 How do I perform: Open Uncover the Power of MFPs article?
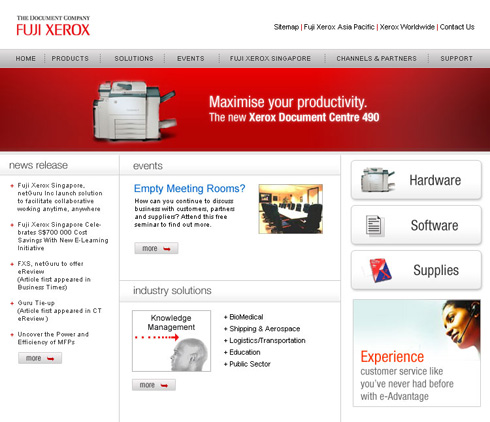point(53,338)
